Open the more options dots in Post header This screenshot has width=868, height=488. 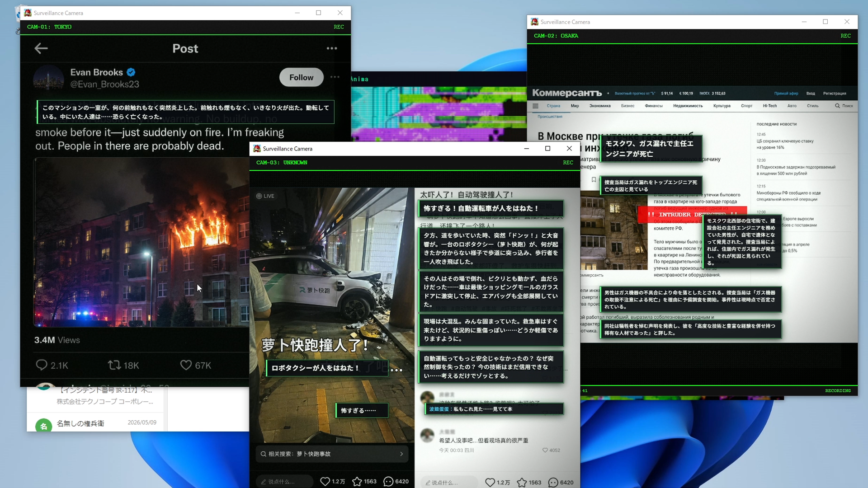pos(332,48)
